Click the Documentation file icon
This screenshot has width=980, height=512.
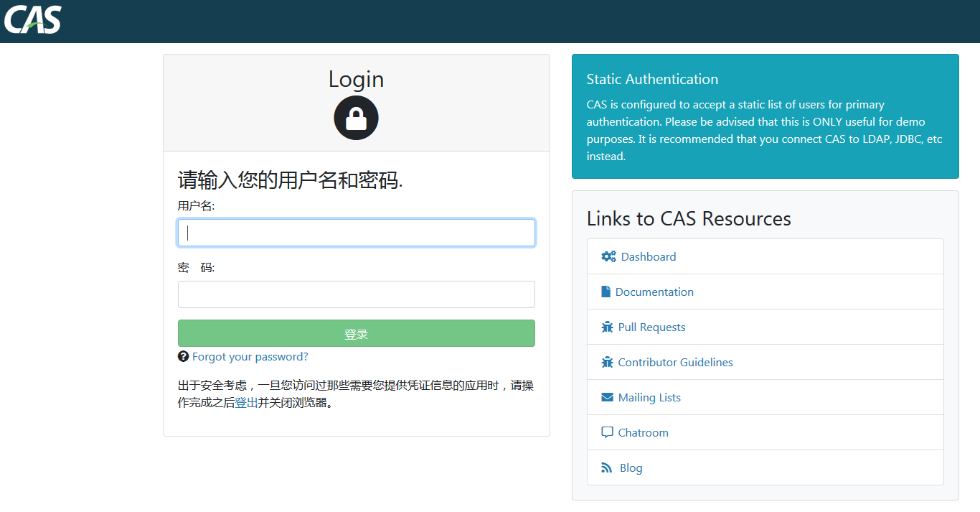(606, 292)
